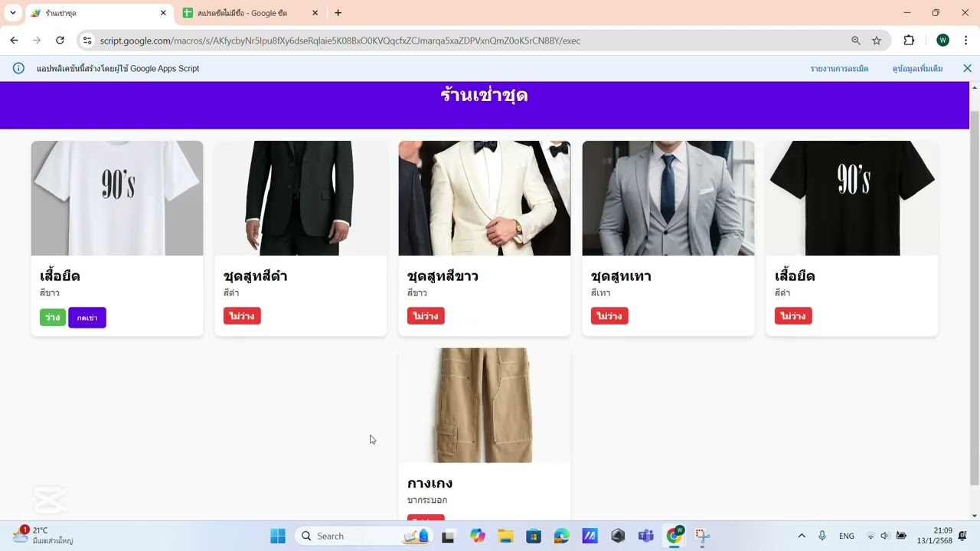This screenshot has height=551, width=980.
Task: Open Task View from the taskbar
Action: [x=449, y=536]
